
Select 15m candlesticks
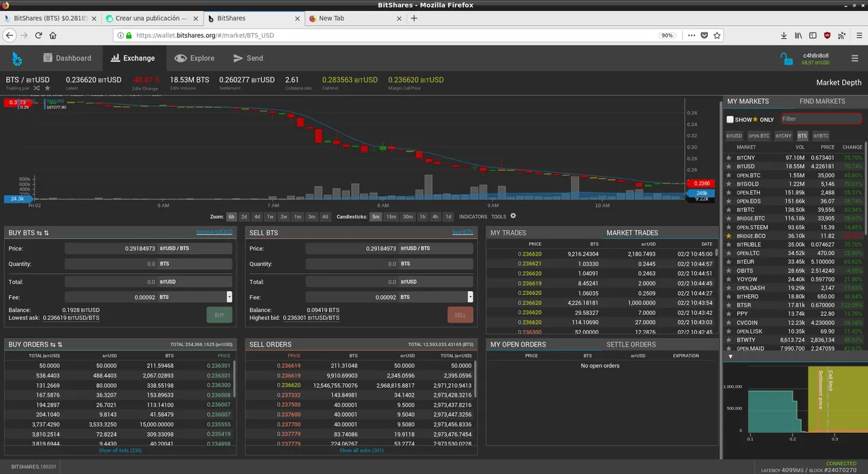pyautogui.click(x=391, y=217)
